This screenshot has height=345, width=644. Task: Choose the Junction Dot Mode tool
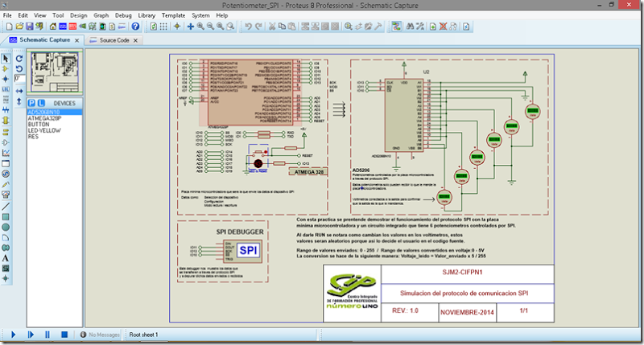[x=6, y=79]
